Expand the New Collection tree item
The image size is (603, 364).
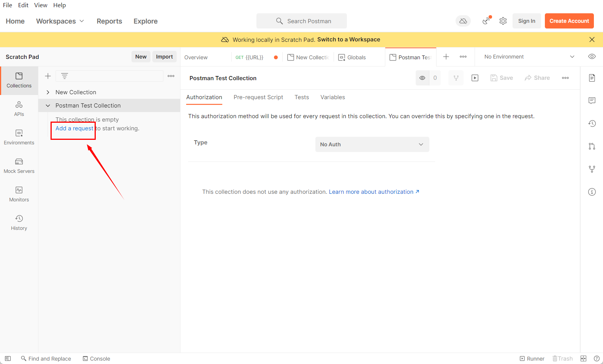(x=48, y=92)
